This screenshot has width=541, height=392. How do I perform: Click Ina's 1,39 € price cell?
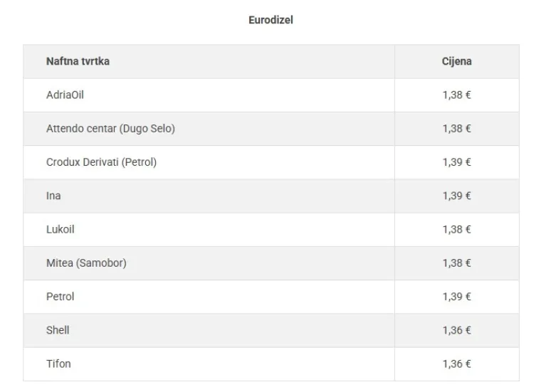457,196
